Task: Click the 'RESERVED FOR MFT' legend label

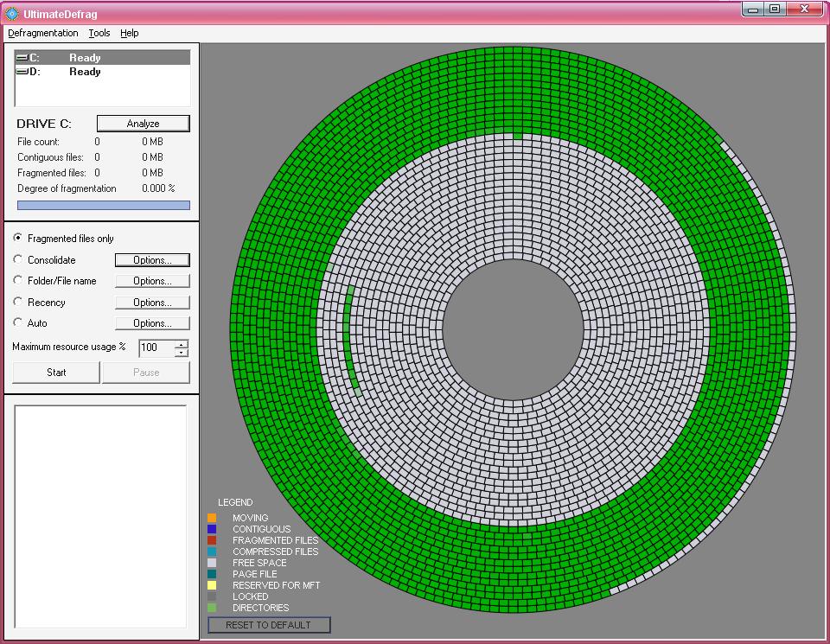Action: coord(277,585)
